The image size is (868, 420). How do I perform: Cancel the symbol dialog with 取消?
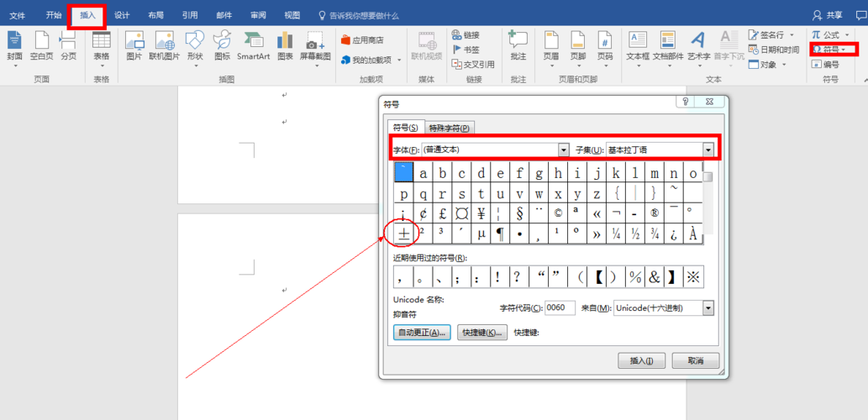pyautogui.click(x=696, y=360)
